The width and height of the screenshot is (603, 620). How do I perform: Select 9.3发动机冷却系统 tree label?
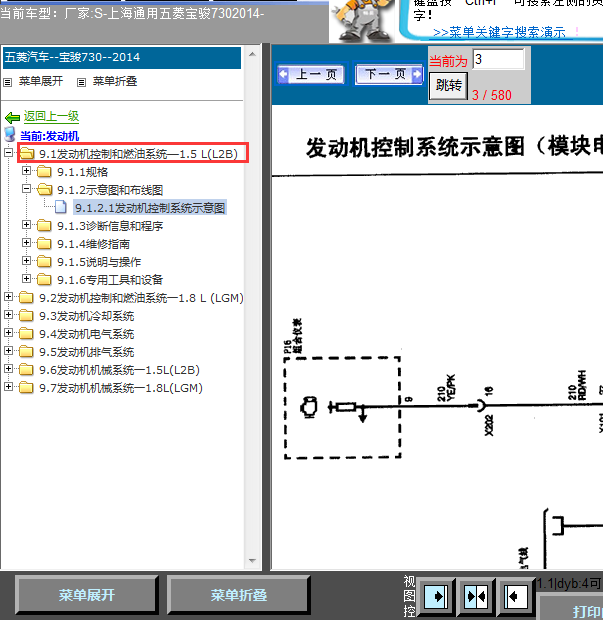click(87, 316)
